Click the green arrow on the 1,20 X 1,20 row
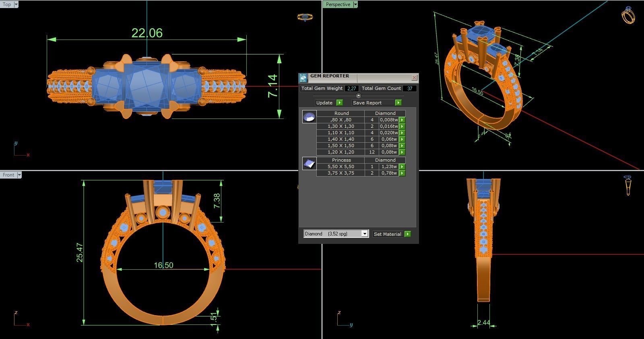The width and height of the screenshot is (644, 339). (x=402, y=152)
